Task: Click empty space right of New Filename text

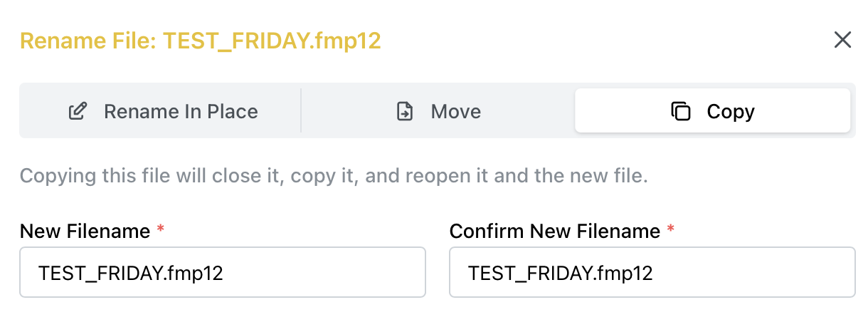Action: (x=327, y=273)
